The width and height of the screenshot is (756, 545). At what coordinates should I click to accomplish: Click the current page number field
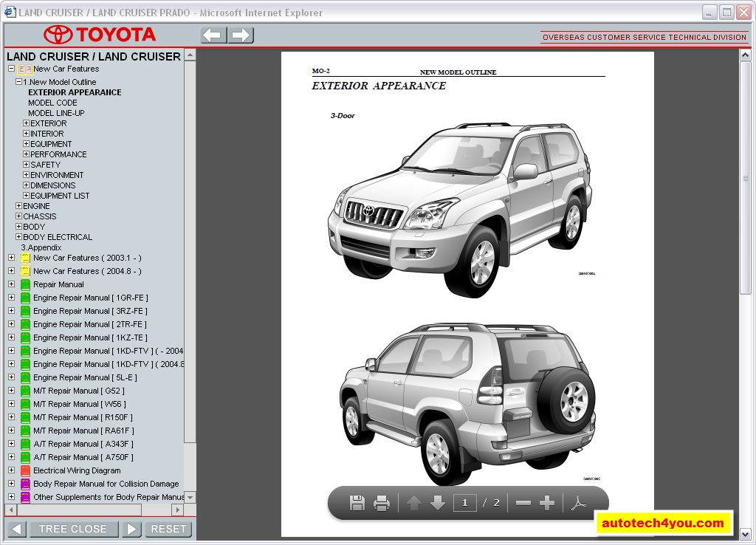[465, 503]
